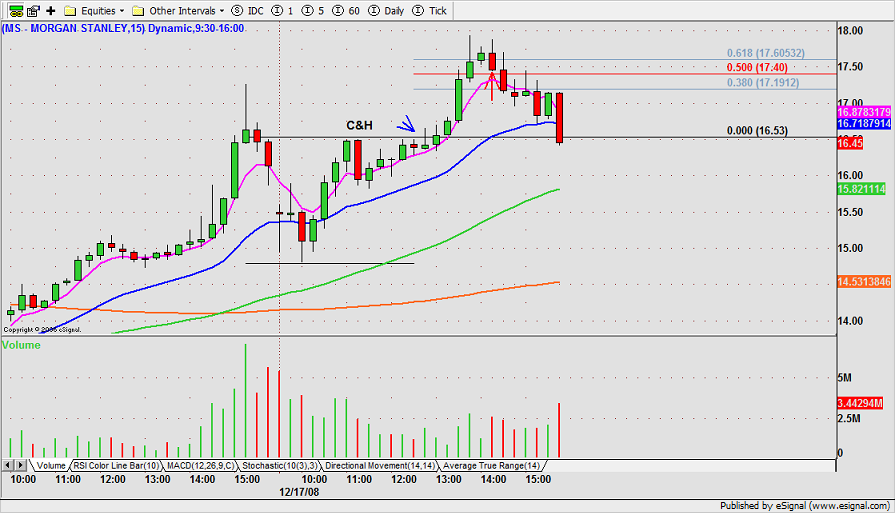Select the IDC symbol button
The height and width of the screenshot is (513, 895).
(247, 11)
